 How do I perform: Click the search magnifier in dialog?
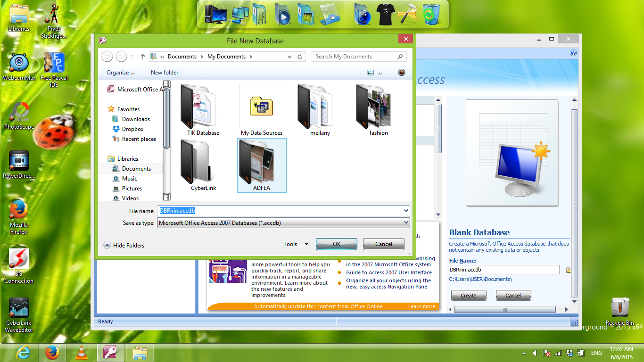(x=400, y=57)
